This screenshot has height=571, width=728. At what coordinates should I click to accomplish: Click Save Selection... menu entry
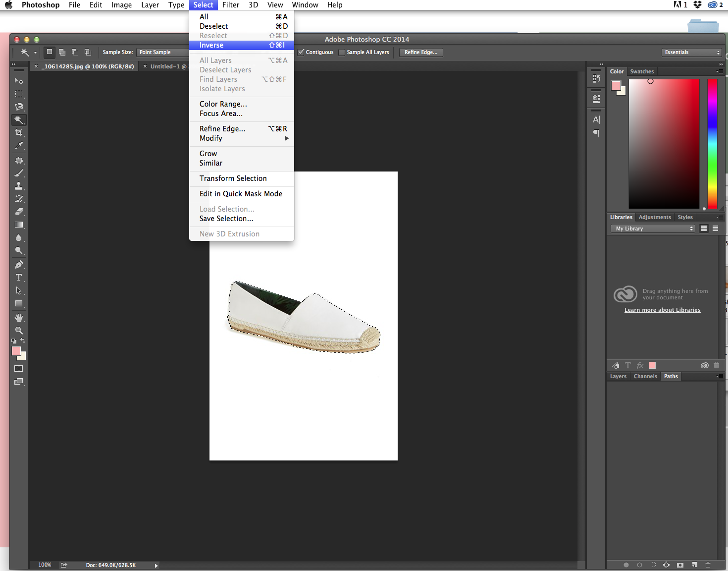(242, 219)
